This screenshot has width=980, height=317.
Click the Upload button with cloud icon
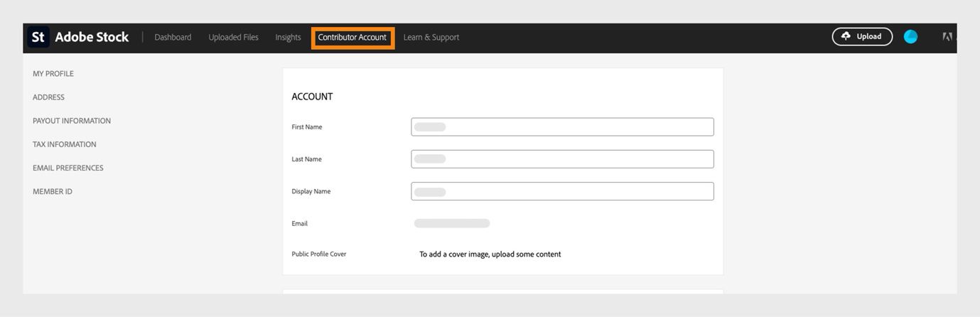[x=862, y=37]
